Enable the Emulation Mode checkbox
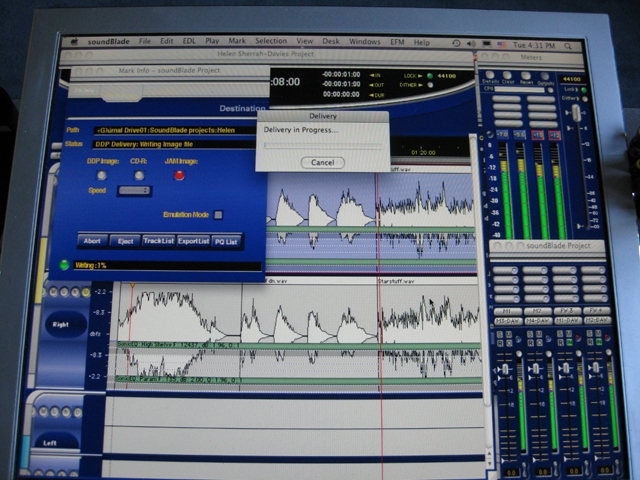640x480 pixels. coord(218,215)
